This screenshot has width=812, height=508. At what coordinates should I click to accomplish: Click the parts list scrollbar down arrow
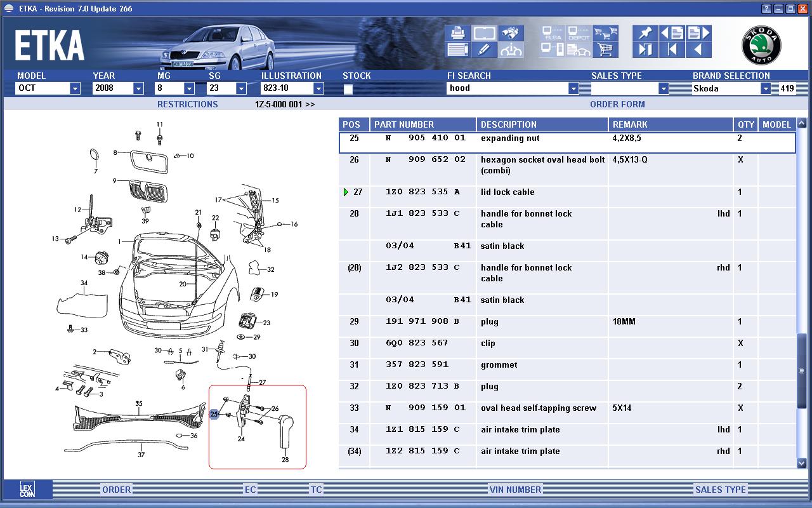pyautogui.click(x=801, y=464)
